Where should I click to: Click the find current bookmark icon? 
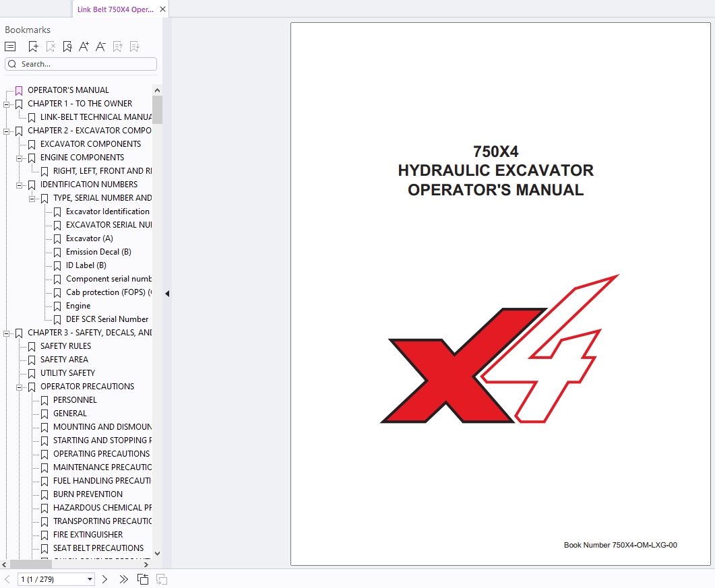tap(67, 46)
